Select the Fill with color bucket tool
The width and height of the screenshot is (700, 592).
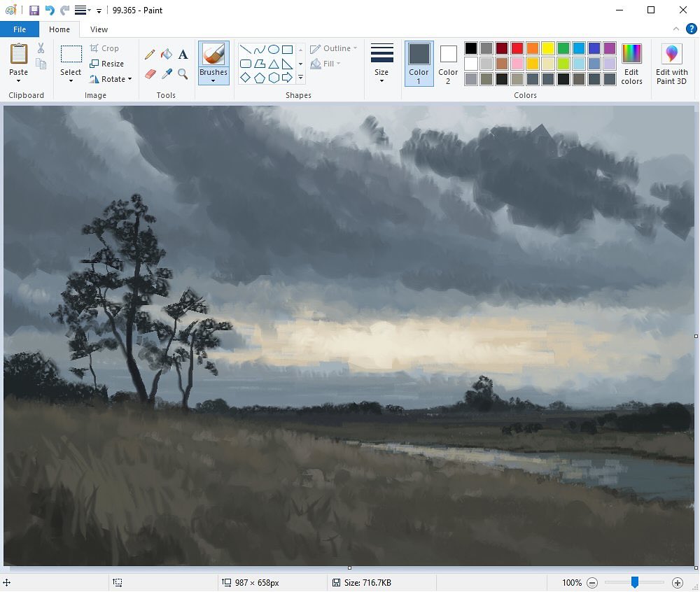click(x=167, y=53)
